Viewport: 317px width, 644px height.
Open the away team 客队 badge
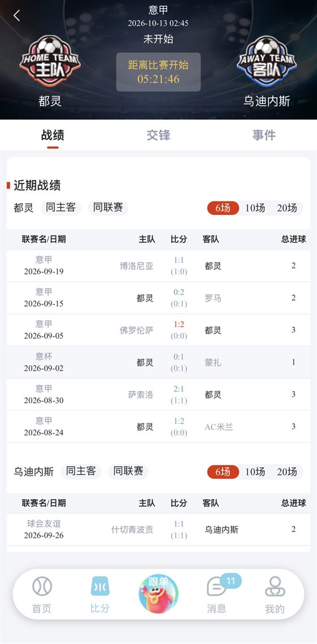[x=267, y=61]
